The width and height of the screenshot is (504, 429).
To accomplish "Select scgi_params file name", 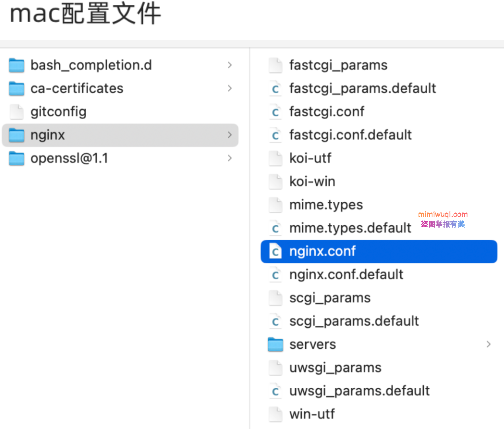I will pos(330,298).
